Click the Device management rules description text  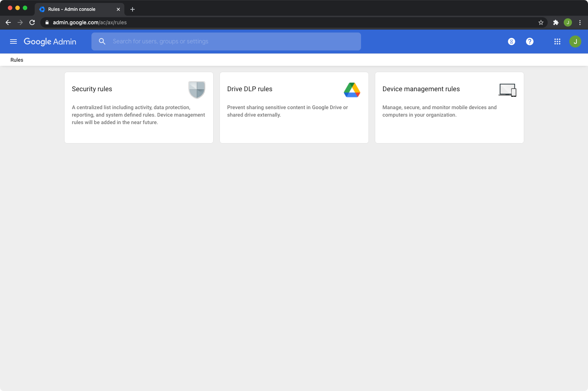click(439, 111)
